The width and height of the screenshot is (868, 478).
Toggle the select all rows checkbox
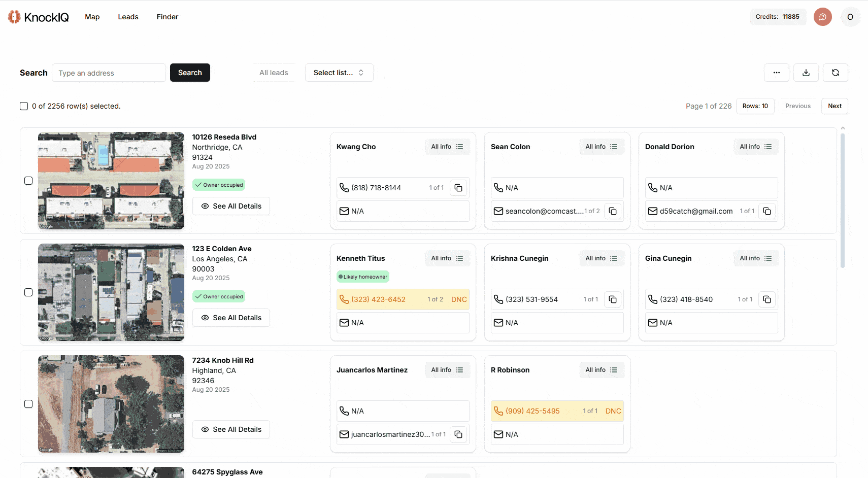point(24,106)
